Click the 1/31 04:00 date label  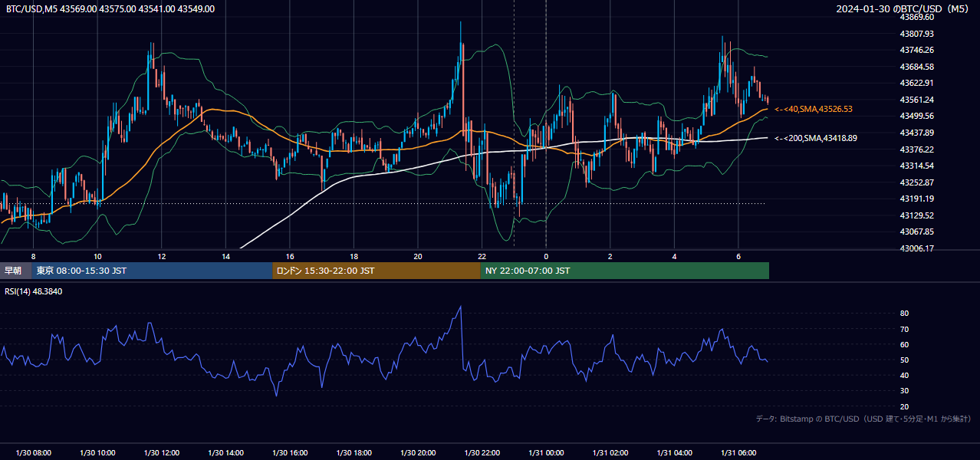[674, 453]
